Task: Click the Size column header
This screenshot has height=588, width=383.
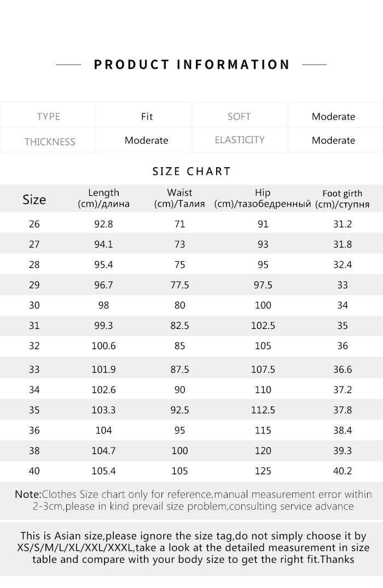Action: coord(34,199)
